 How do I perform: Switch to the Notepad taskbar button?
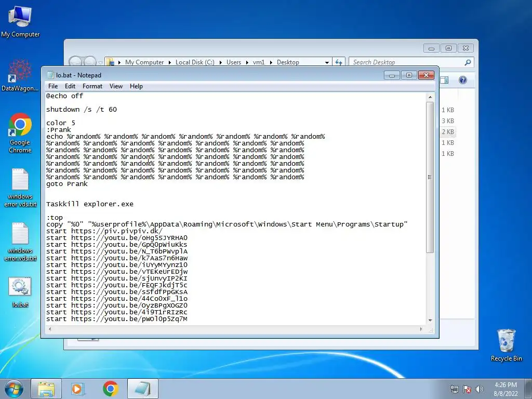[143, 389]
